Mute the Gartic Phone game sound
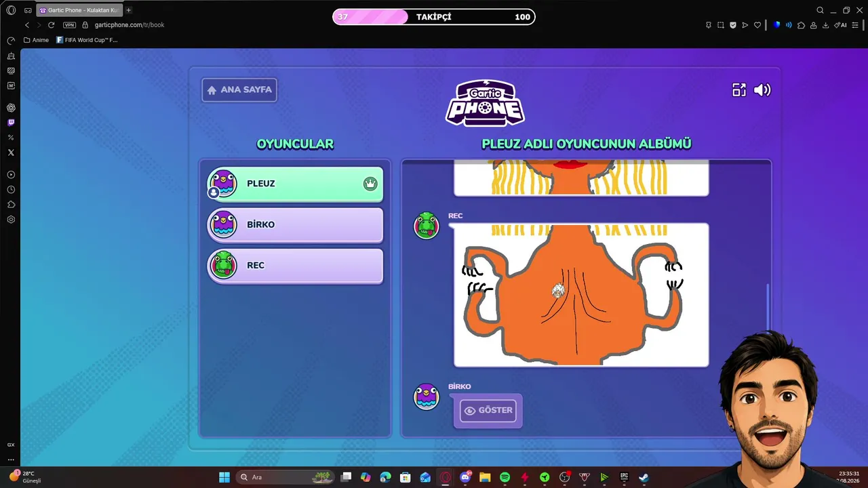 [x=762, y=90]
